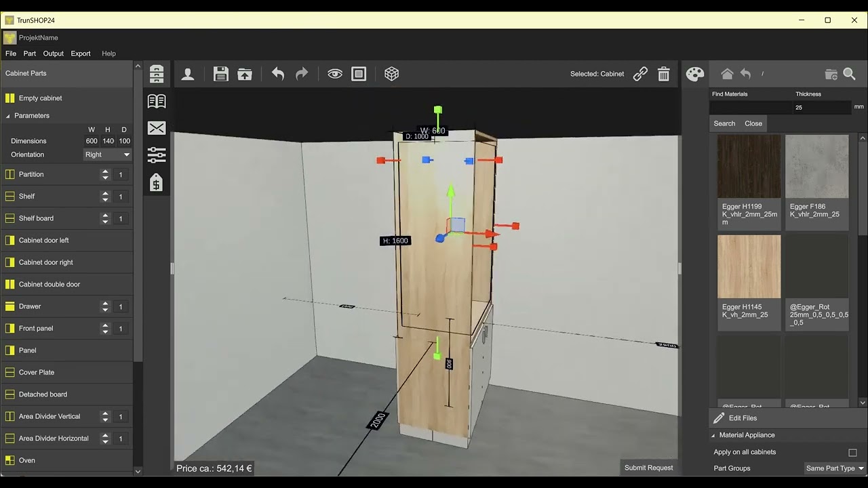Select Egger H1199 dark wood material
Viewport: 868px width, 488px height.
[749, 182]
